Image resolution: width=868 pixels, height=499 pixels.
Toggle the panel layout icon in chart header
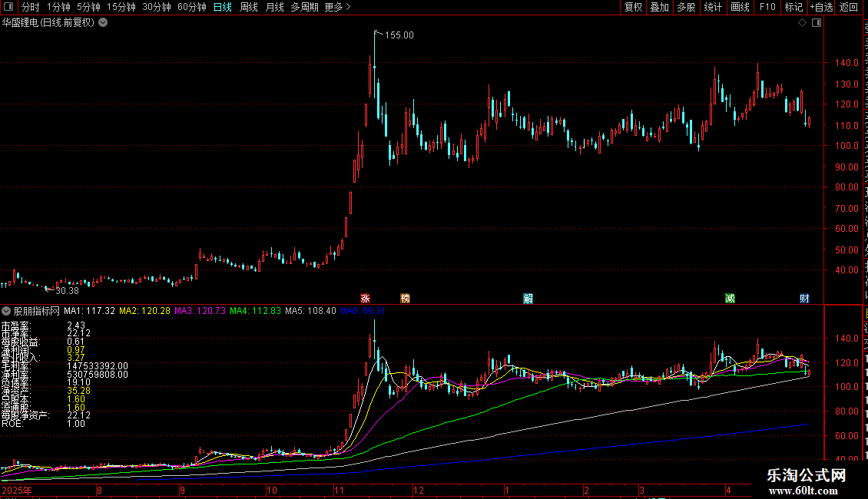(817, 23)
